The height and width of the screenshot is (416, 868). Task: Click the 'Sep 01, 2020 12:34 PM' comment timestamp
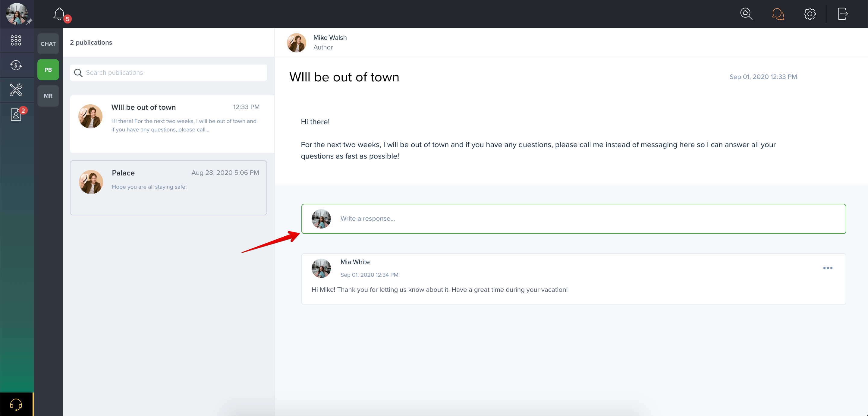369,275
